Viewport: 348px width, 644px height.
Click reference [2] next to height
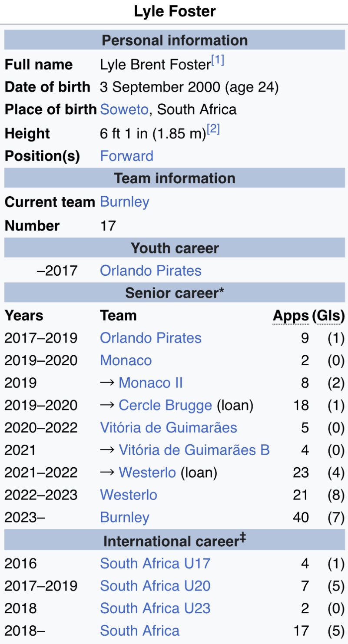(x=213, y=130)
